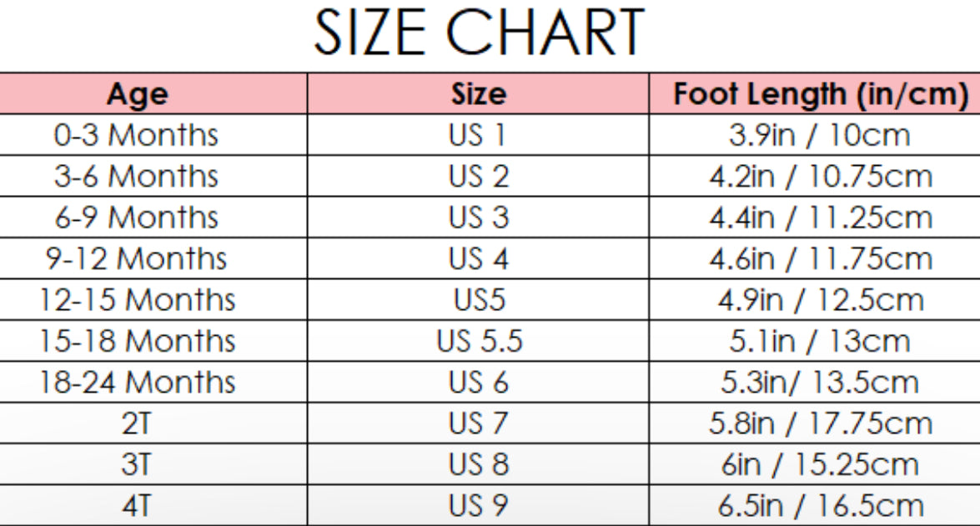Click the 9-12 Months age cell
Screen dimensions: 980x526
[x=137, y=258]
